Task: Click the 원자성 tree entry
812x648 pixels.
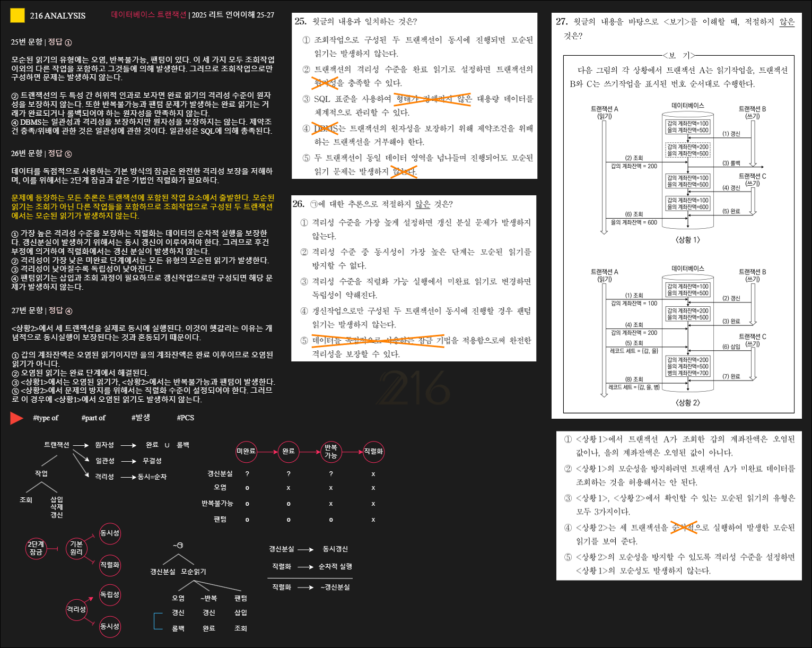Action: click(104, 445)
